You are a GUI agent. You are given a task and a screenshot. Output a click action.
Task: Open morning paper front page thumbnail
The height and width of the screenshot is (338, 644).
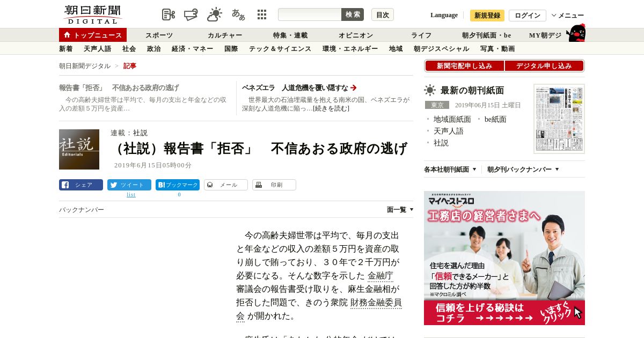tap(559, 119)
